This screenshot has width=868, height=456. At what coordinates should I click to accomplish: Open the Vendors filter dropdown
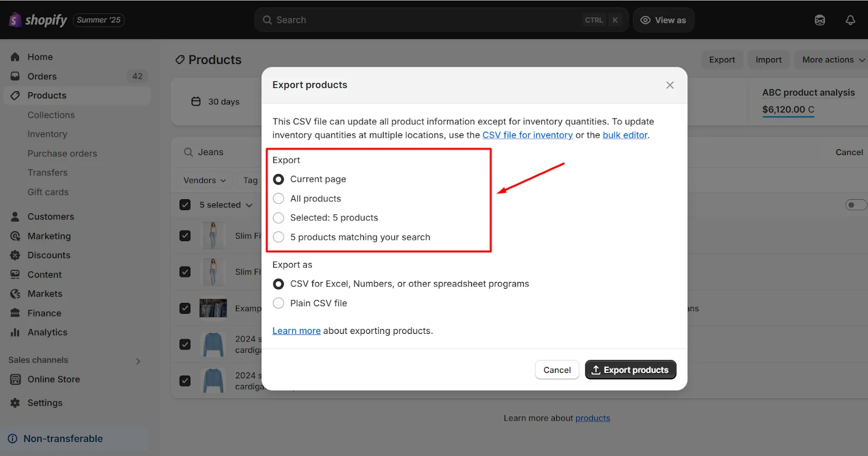coord(205,180)
